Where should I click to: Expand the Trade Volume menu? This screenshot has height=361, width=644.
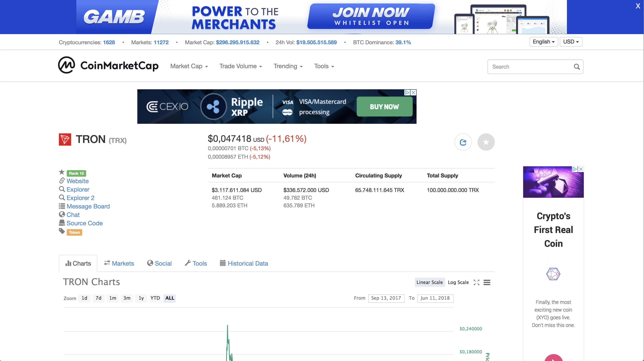click(240, 66)
